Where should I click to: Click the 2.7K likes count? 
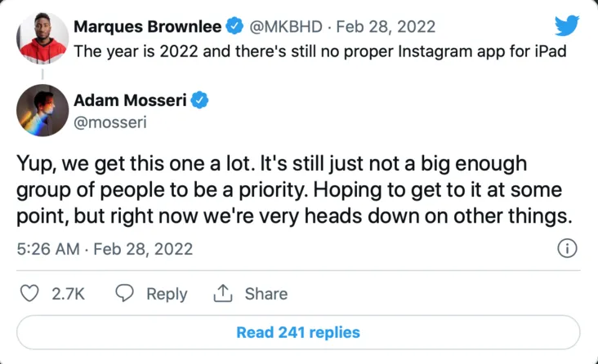[69, 294]
